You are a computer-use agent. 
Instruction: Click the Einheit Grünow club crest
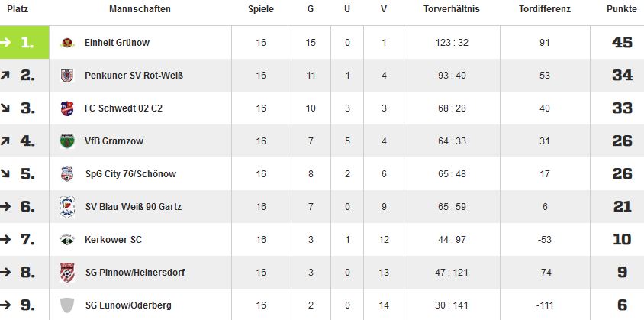(67, 43)
